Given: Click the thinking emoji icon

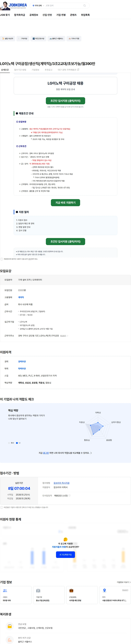Looking at the screenshot, I should point(65,539).
